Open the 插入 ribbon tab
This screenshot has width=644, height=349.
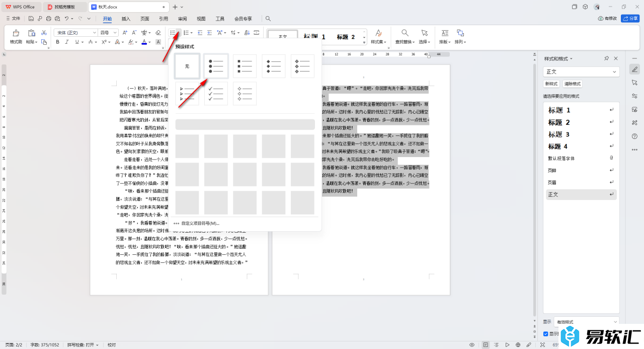[x=126, y=19]
